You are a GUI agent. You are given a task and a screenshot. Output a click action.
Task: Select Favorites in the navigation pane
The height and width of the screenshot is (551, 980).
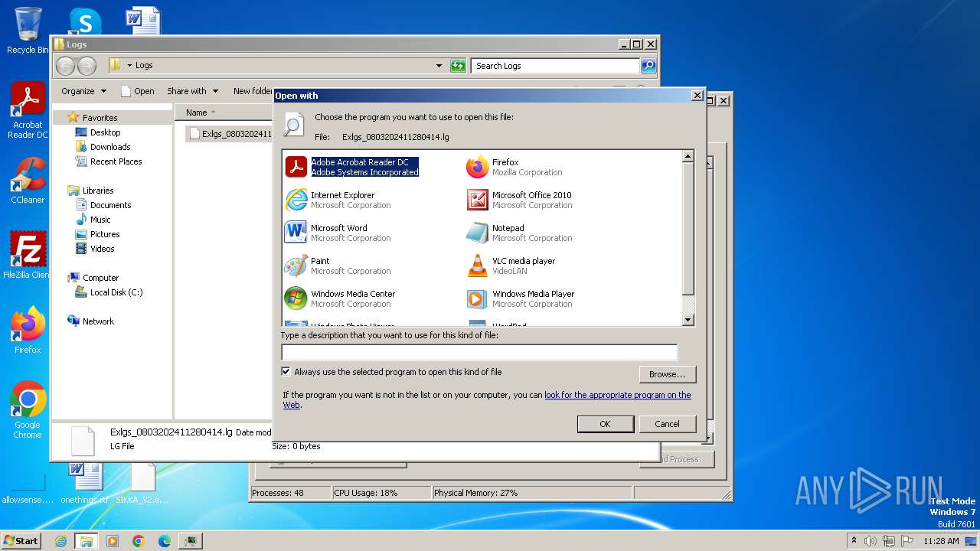pos(100,118)
